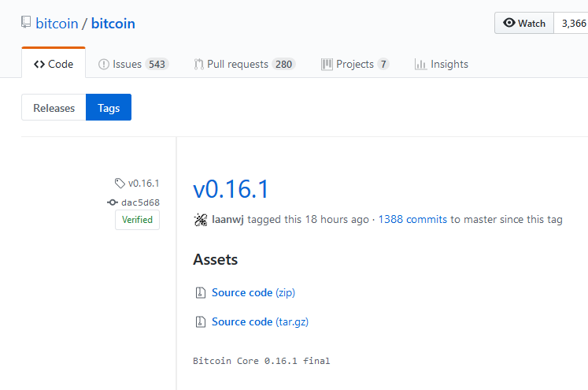Open the 3,366 watchers count

click(573, 24)
